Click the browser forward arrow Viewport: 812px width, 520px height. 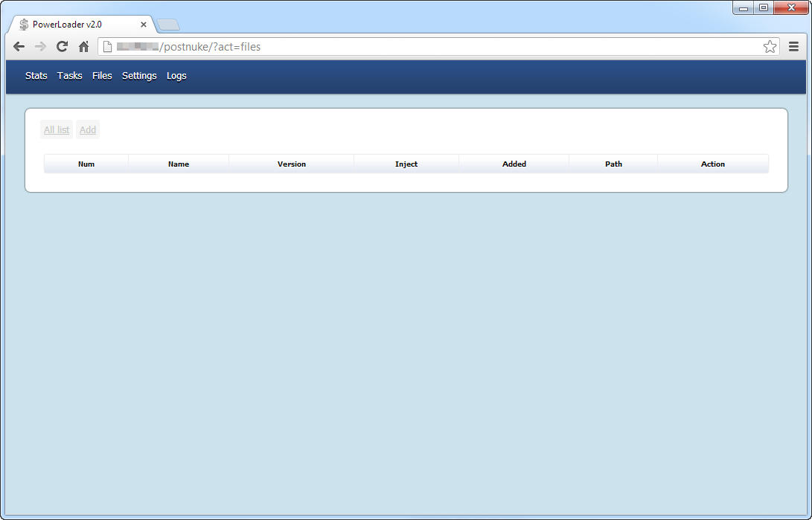40,47
